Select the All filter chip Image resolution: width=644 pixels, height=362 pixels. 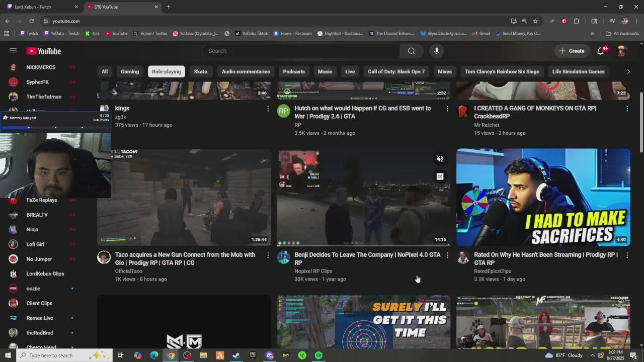point(105,71)
